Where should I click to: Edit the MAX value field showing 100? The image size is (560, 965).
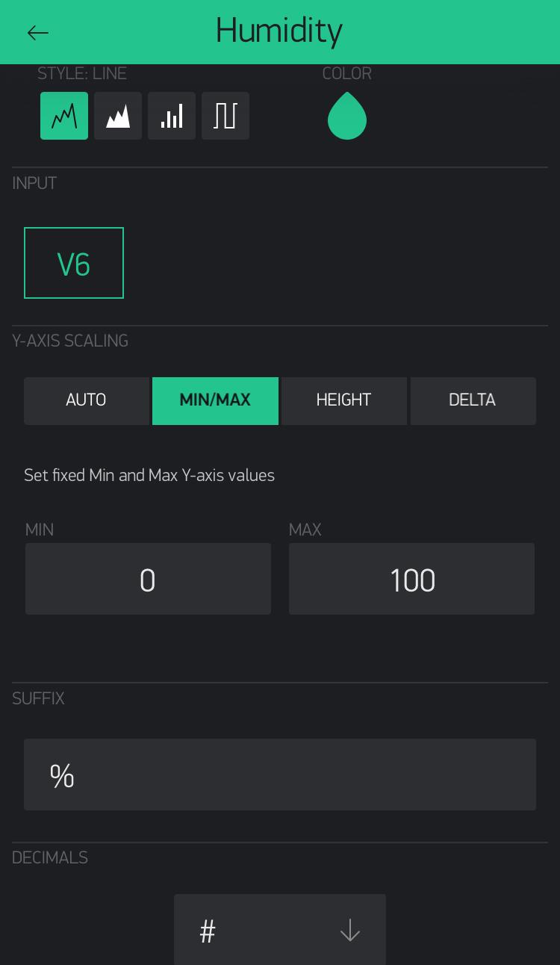[411, 579]
